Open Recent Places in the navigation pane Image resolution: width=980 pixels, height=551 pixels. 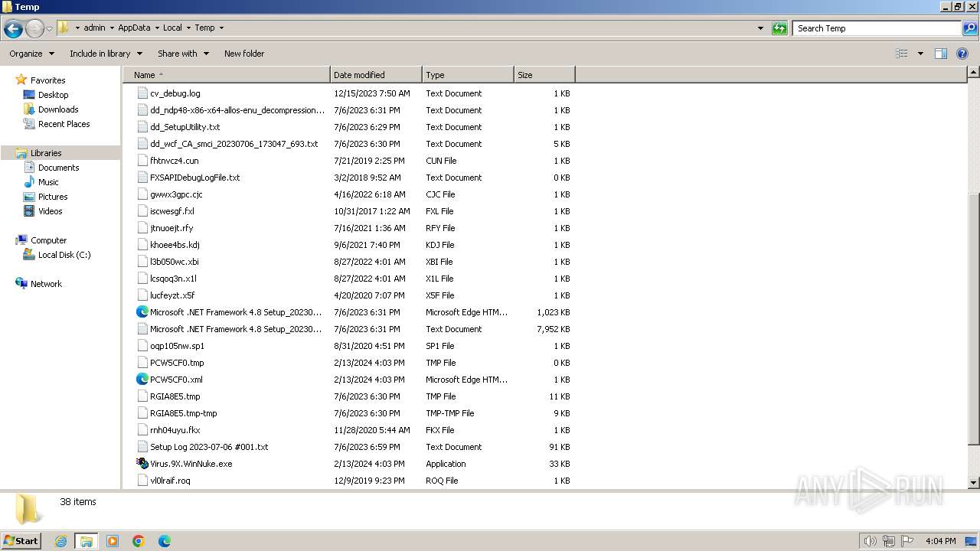pyautogui.click(x=64, y=124)
